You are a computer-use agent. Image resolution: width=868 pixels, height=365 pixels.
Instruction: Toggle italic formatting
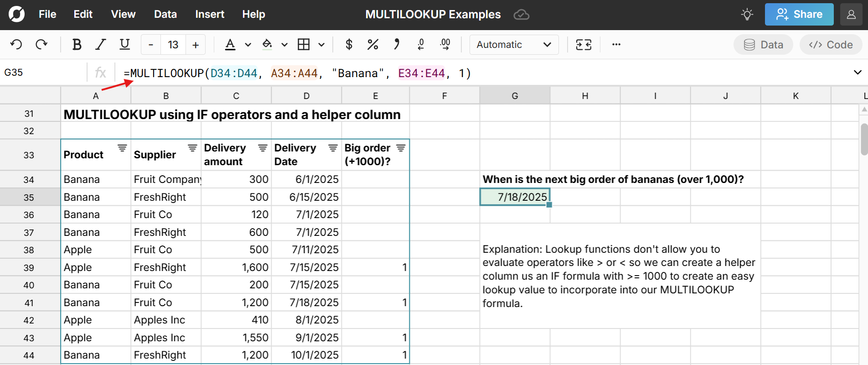click(x=100, y=45)
